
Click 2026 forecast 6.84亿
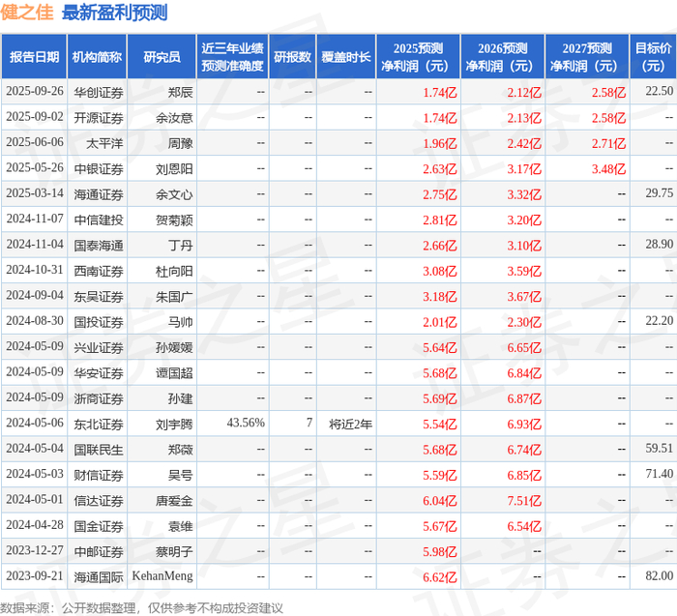tap(524, 372)
